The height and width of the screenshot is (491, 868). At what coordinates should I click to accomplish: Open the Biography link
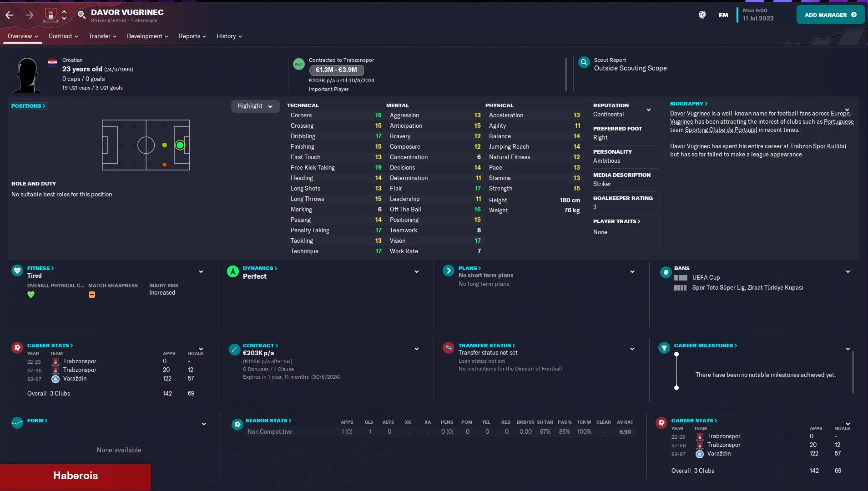[x=688, y=104]
